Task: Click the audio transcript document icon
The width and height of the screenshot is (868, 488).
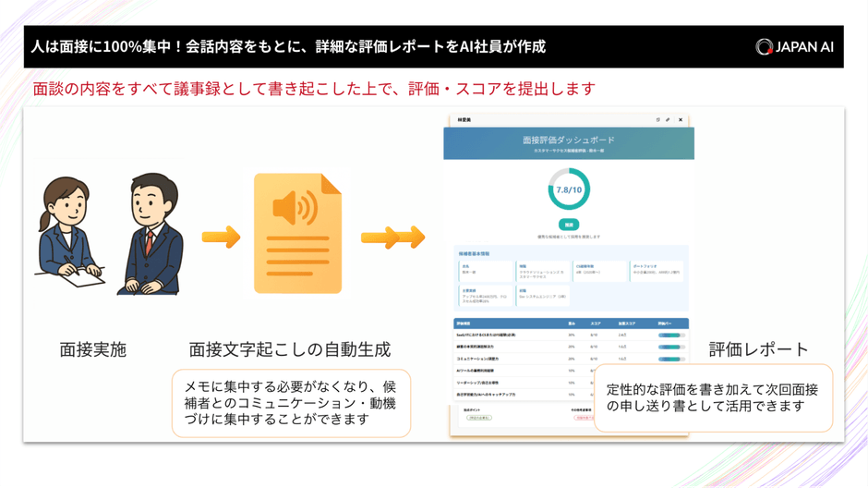Action: [x=297, y=234]
